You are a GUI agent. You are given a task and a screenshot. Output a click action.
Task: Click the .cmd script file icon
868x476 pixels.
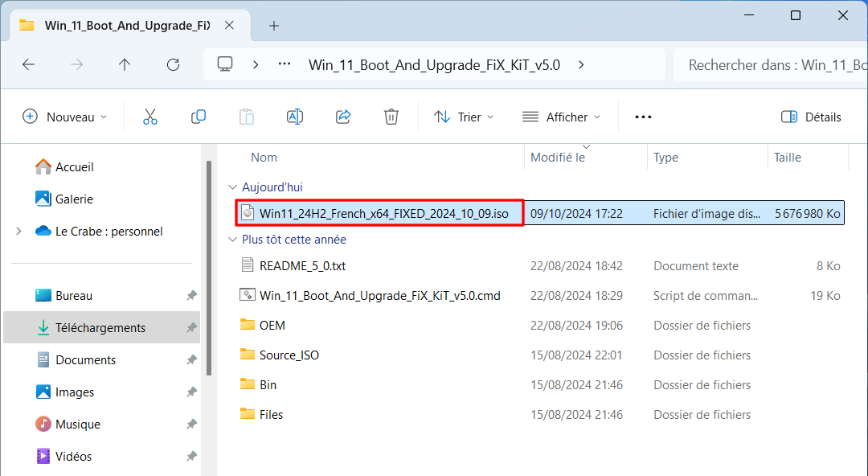point(247,295)
